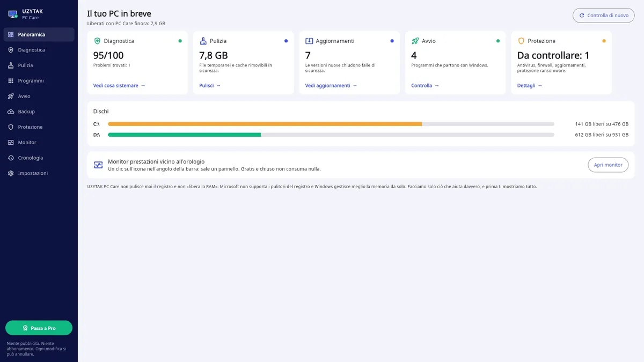Click the 612 GB liberi su 931 GB text

click(602, 135)
